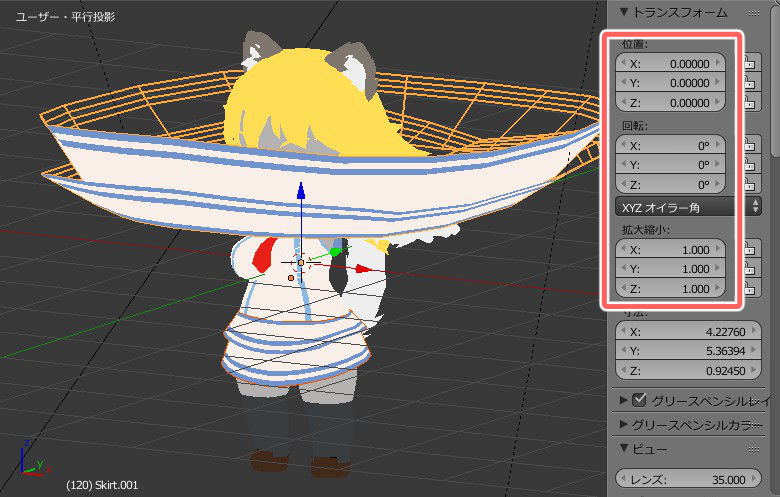Toggle the Grease Pencil layers checkbox
Screen dimensions: 780x497
coord(637,401)
